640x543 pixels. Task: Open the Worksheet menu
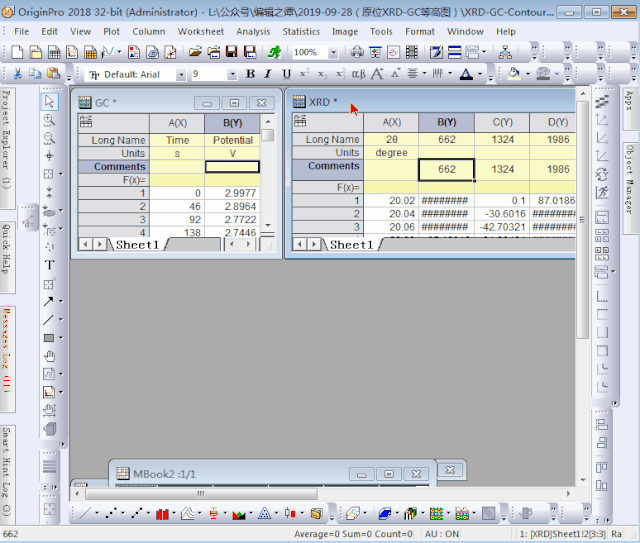(200, 31)
